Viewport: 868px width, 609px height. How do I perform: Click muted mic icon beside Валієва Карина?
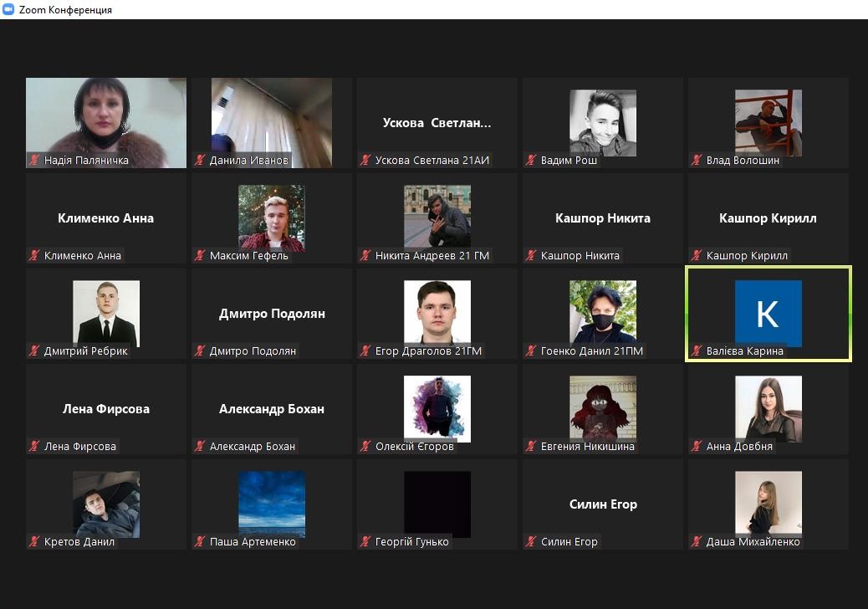697,351
